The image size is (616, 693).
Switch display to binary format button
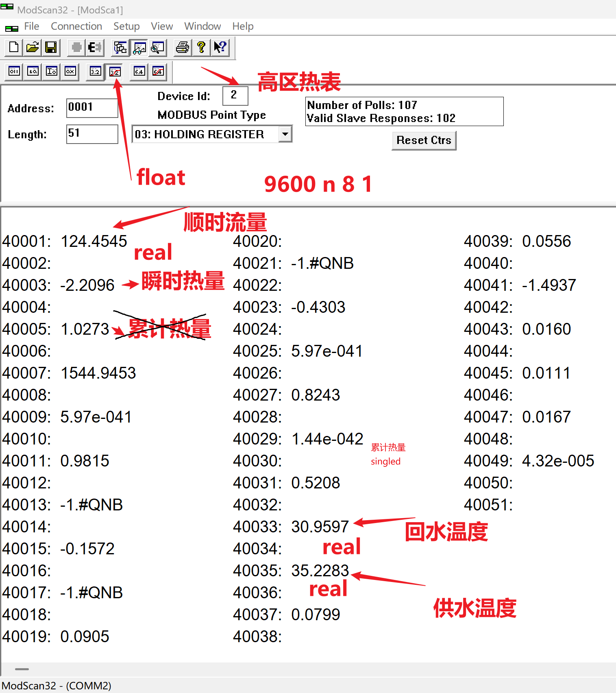pyautogui.click(x=14, y=72)
